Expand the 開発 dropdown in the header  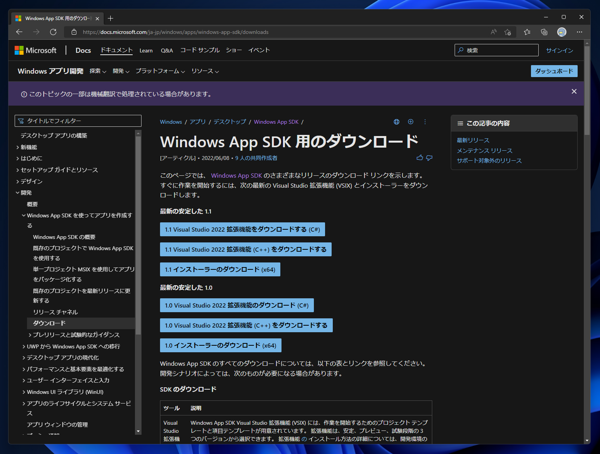tap(121, 71)
